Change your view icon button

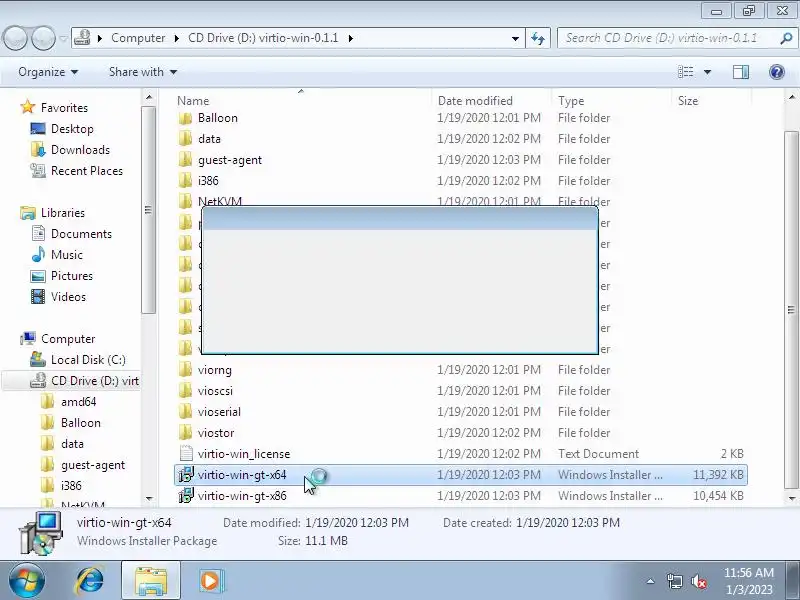685,72
